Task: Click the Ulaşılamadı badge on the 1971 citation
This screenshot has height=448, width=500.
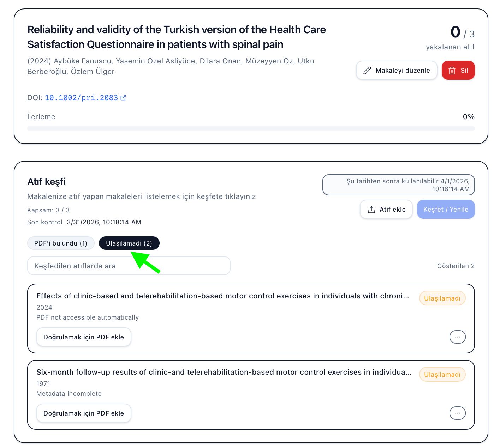Action: [x=442, y=375]
